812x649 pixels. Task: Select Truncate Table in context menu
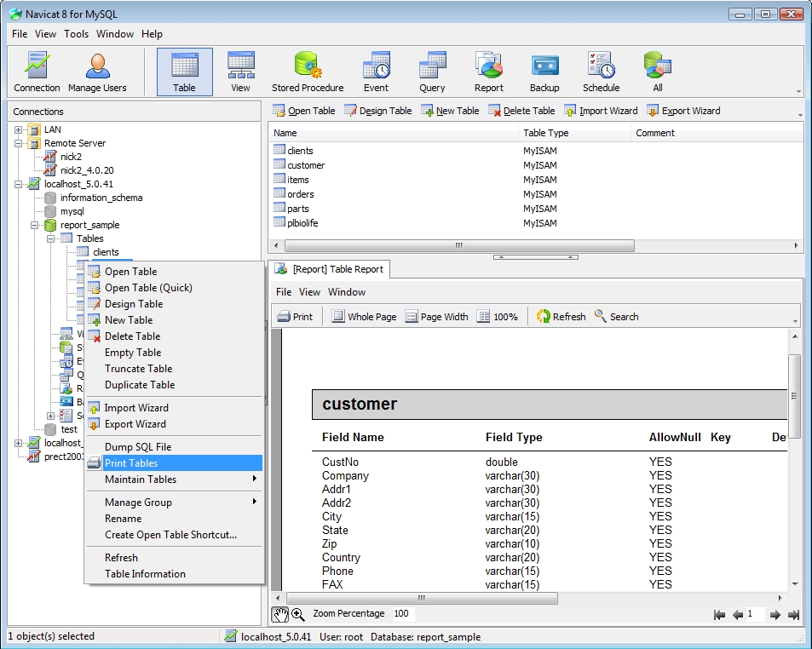tap(175, 369)
